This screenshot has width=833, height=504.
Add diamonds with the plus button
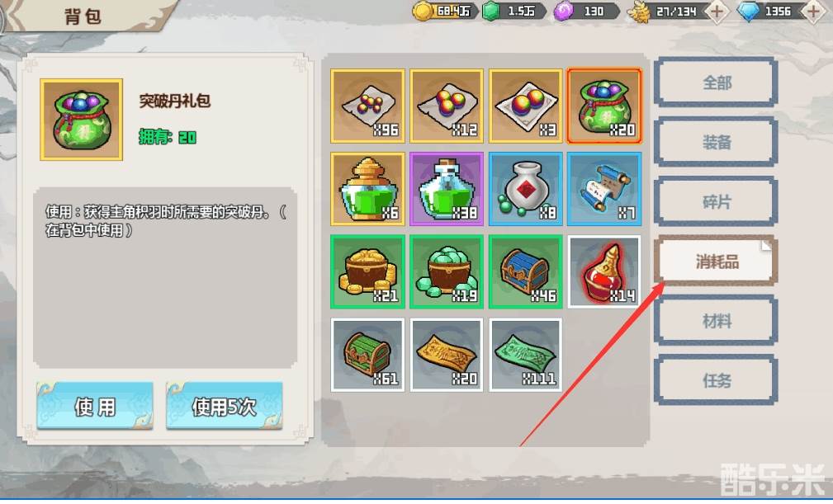[813, 12]
